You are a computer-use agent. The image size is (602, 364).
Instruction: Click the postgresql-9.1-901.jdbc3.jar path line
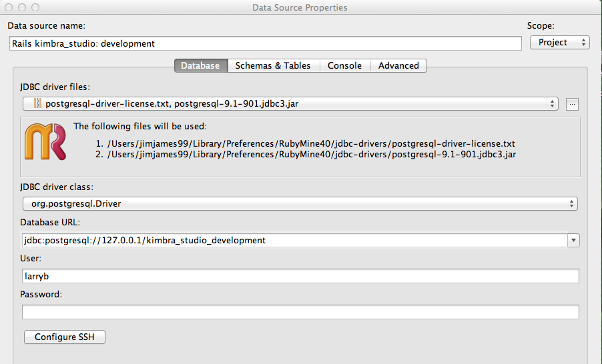pos(306,154)
